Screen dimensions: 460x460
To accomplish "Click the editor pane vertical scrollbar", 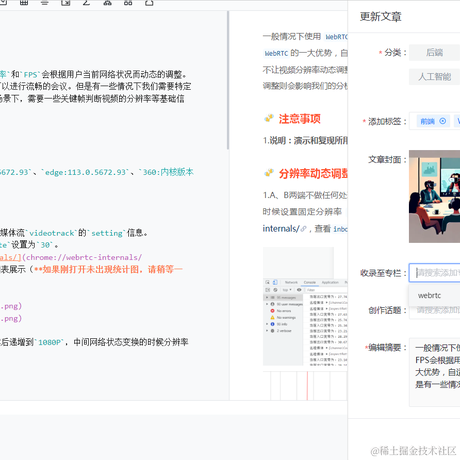I will click(228, 80).
